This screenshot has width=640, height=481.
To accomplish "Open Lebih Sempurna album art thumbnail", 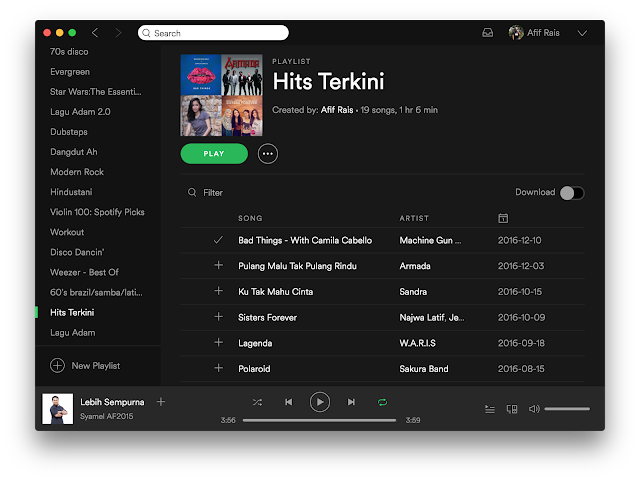I will point(58,409).
